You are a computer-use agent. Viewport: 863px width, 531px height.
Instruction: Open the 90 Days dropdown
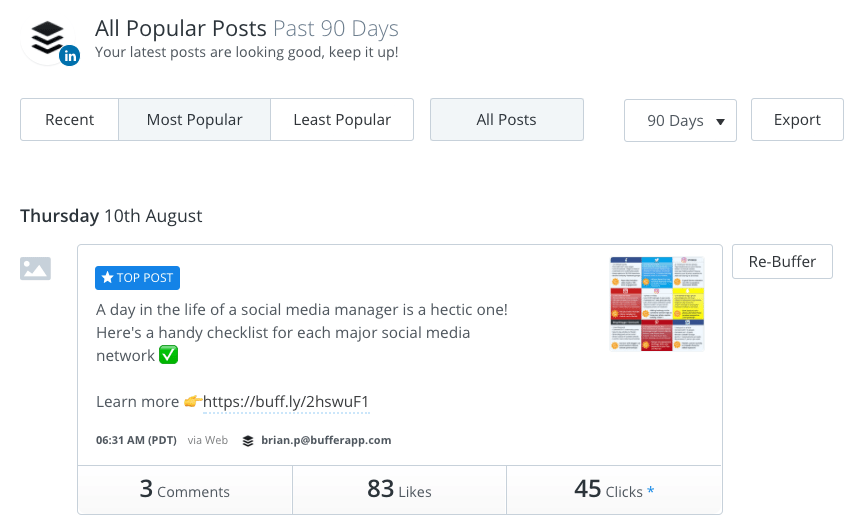680,121
